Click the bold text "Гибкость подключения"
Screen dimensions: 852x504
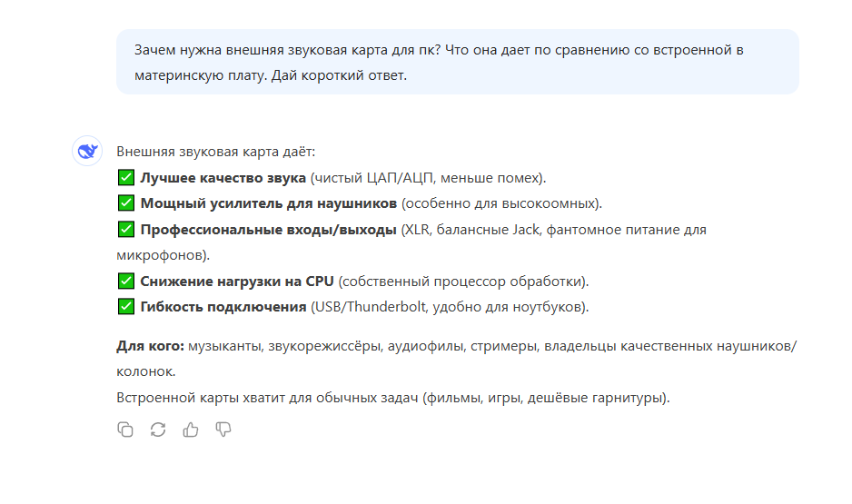(x=223, y=307)
